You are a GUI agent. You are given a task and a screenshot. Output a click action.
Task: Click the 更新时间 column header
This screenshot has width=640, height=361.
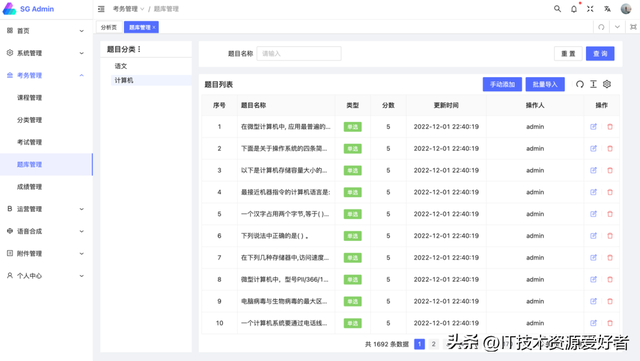tap(446, 105)
